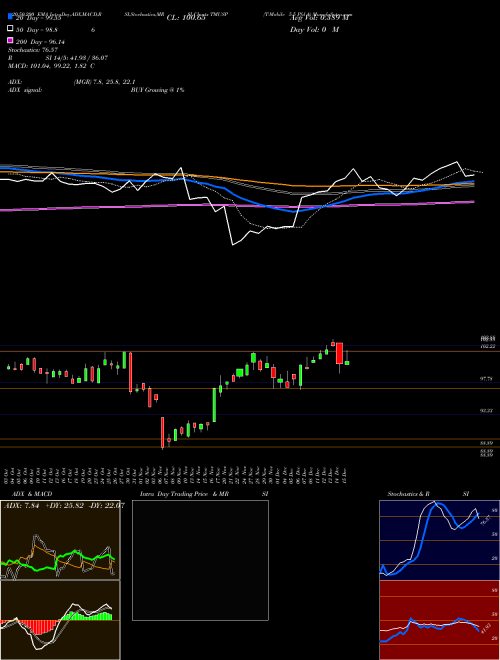Click the tall green candlestick in mid-November
This screenshot has width=500, height=660.
pyautogui.click(x=214, y=405)
